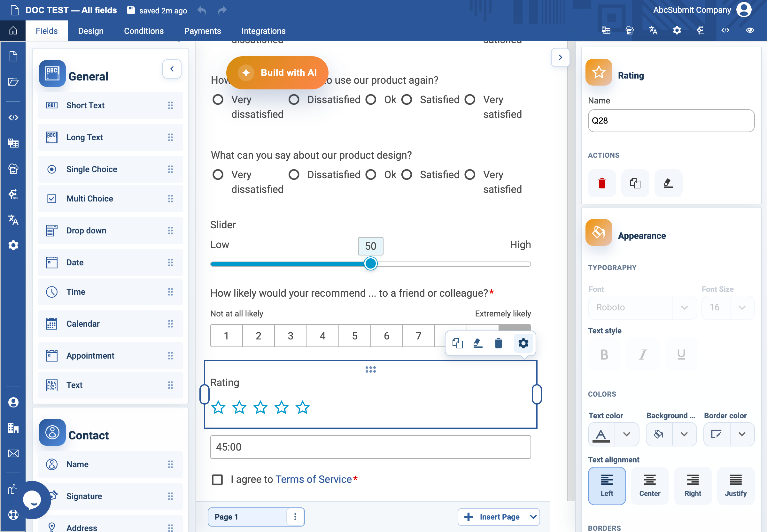Open the user profile icon in left sidebar
The image size is (767, 532).
click(x=13, y=402)
